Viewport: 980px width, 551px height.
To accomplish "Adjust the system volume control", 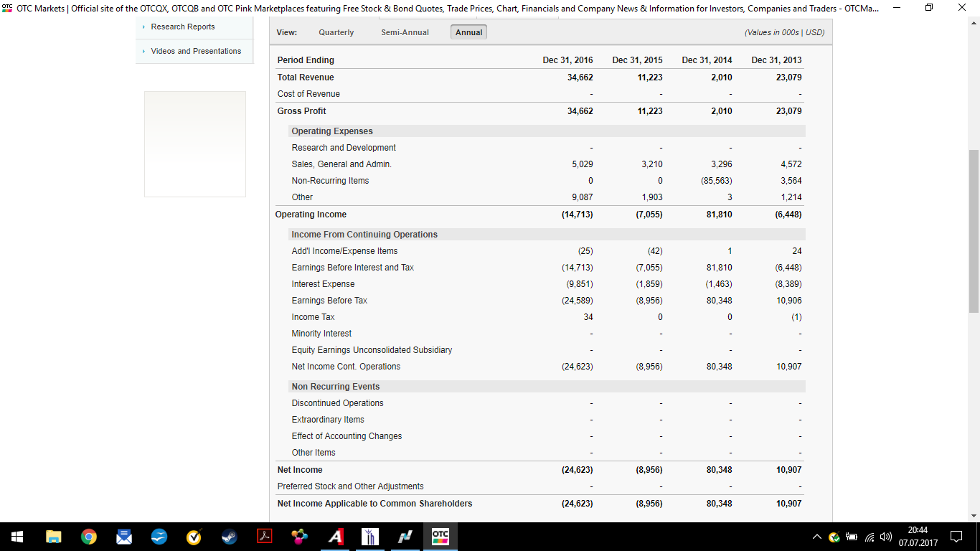I will pos(884,537).
